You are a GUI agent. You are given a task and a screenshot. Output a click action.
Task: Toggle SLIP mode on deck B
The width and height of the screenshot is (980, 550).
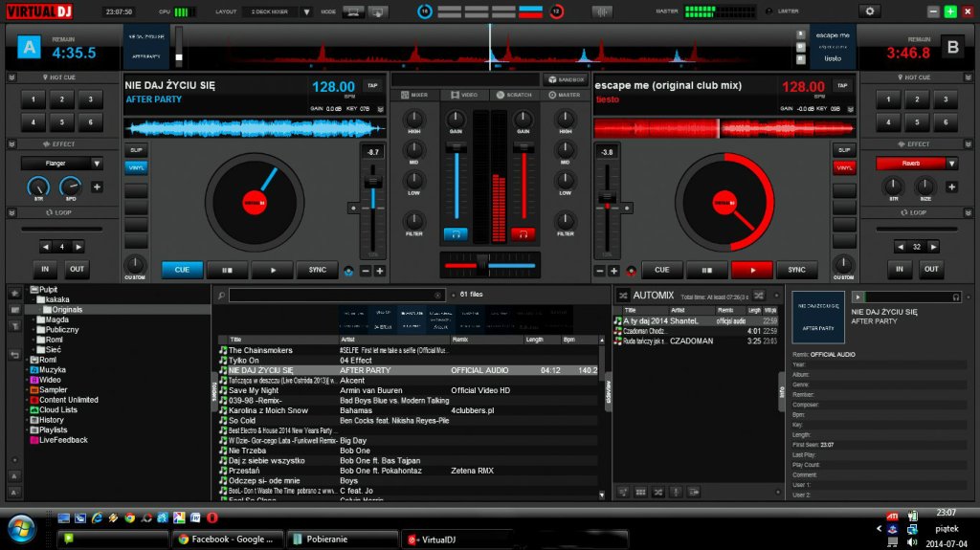844,150
